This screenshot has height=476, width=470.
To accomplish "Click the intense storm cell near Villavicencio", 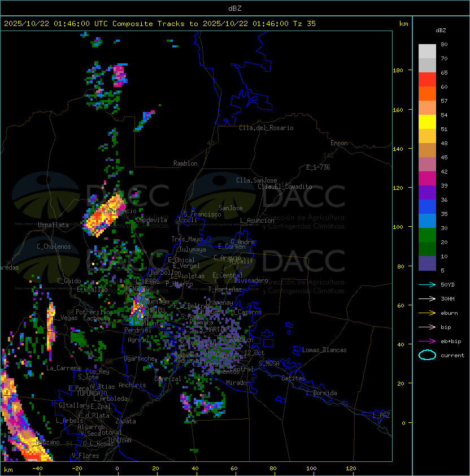I will coord(103,216).
